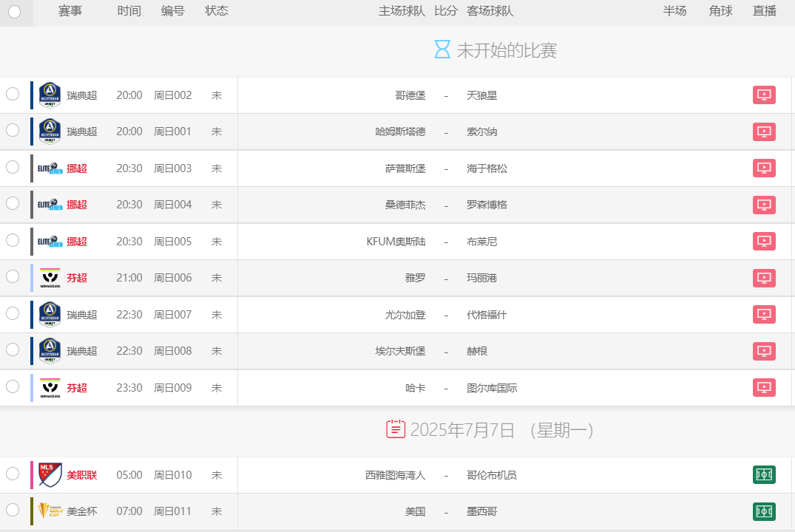This screenshot has height=532, width=795.
Task: Open 美职联 league link
Action: pyautogui.click(x=81, y=475)
